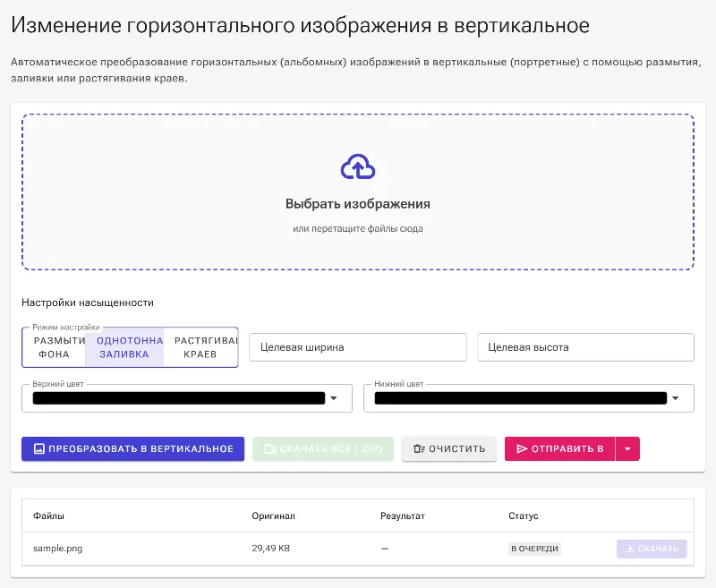Click the cloud upload icon

pyautogui.click(x=358, y=167)
